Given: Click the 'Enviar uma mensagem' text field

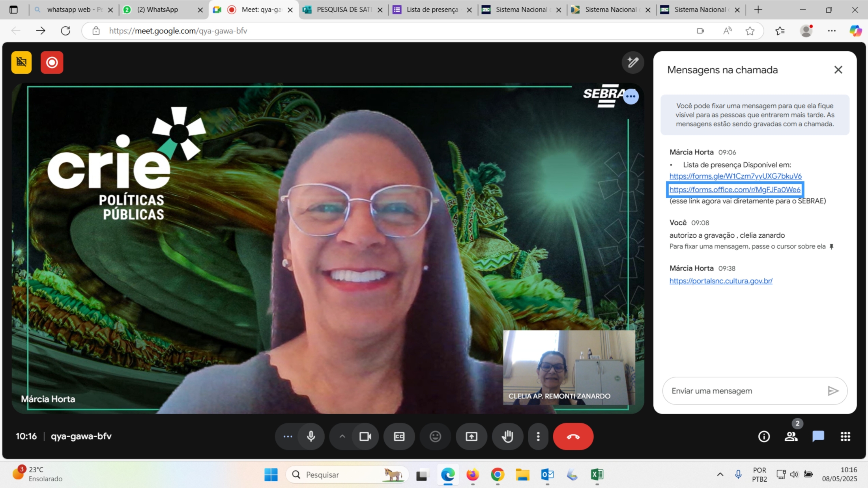Looking at the screenshot, I should (746, 391).
